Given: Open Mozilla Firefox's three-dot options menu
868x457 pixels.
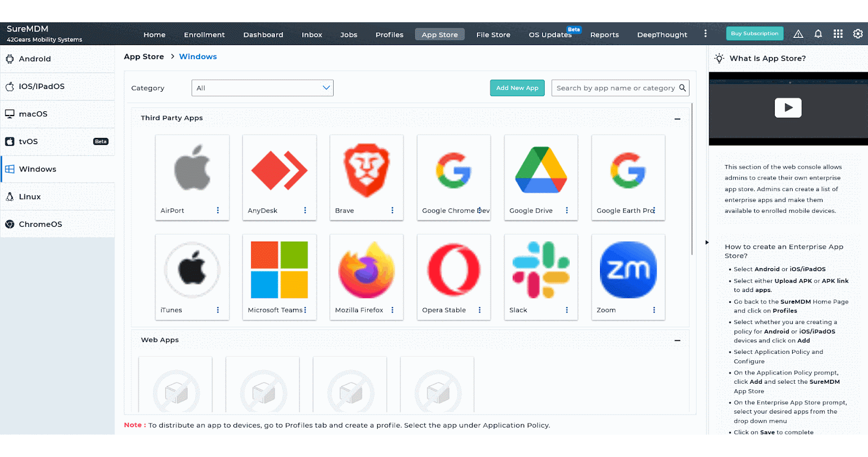Looking at the screenshot, I should [x=392, y=310].
